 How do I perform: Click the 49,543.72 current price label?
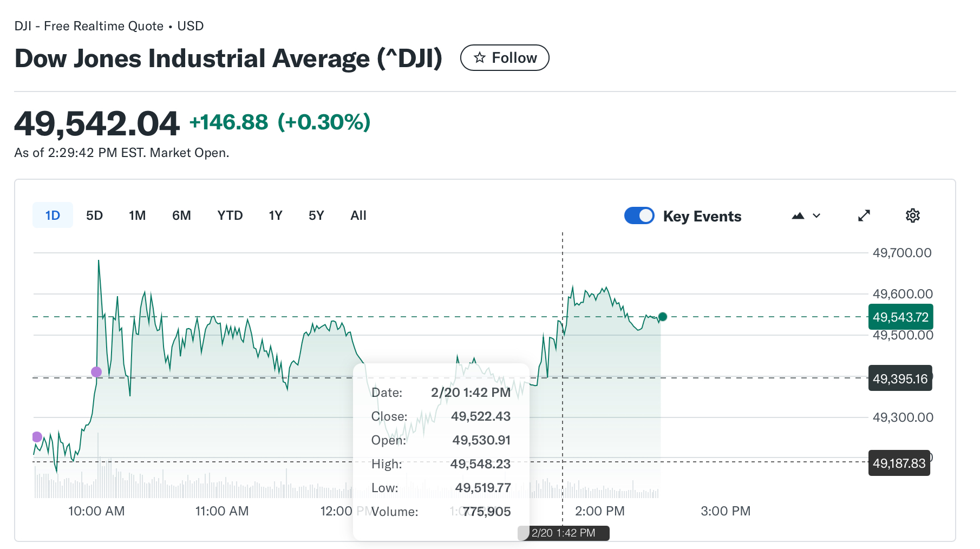point(900,317)
